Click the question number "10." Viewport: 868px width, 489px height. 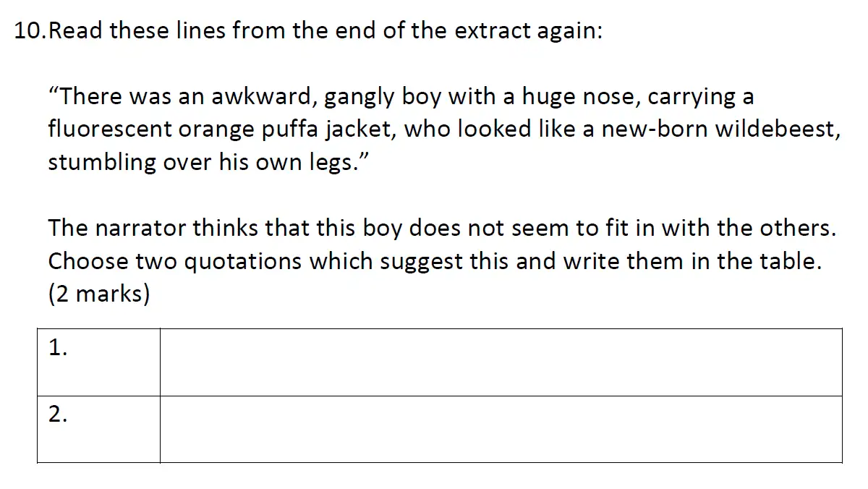(x=31, y=31)
